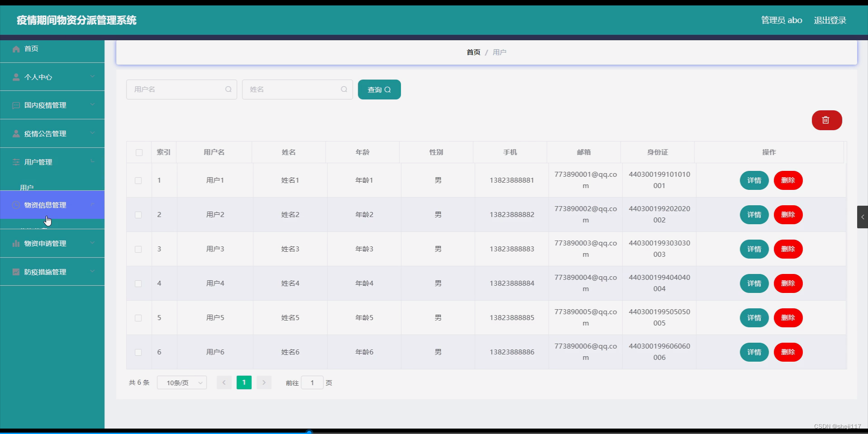Focus the 姓名 search input

[297, 90]
